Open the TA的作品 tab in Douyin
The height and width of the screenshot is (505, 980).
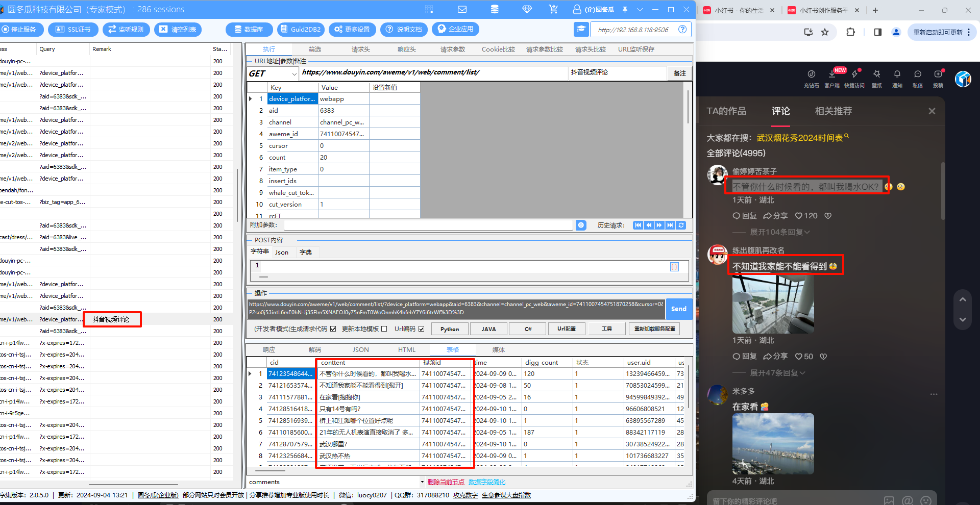(x=726, y=111)
